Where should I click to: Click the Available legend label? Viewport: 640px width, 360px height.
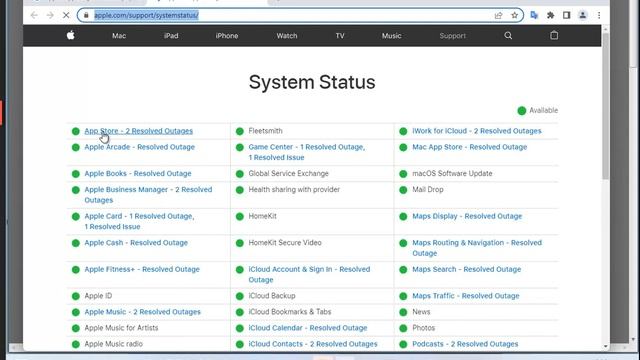coord(543,111)
